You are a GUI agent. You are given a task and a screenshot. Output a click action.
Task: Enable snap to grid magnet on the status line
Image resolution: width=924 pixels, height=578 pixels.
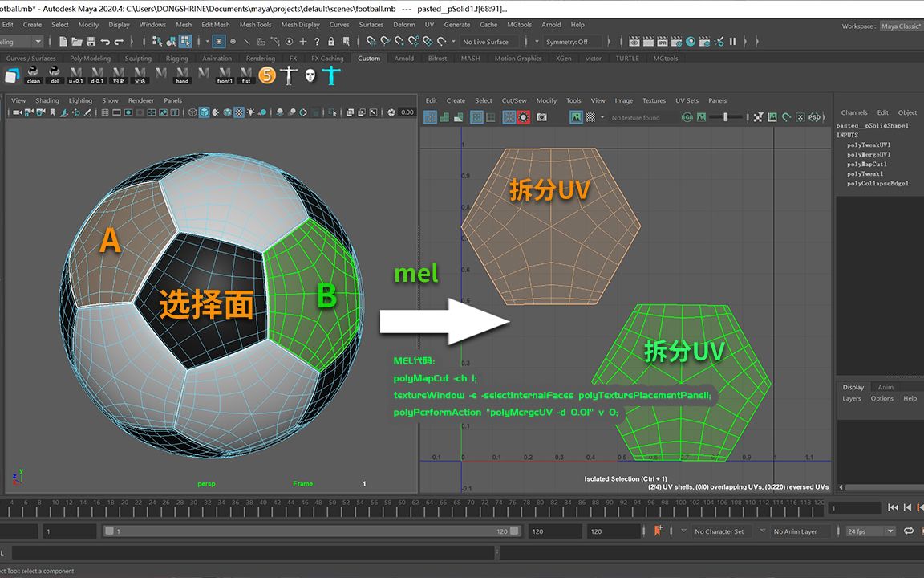point(371,41)
